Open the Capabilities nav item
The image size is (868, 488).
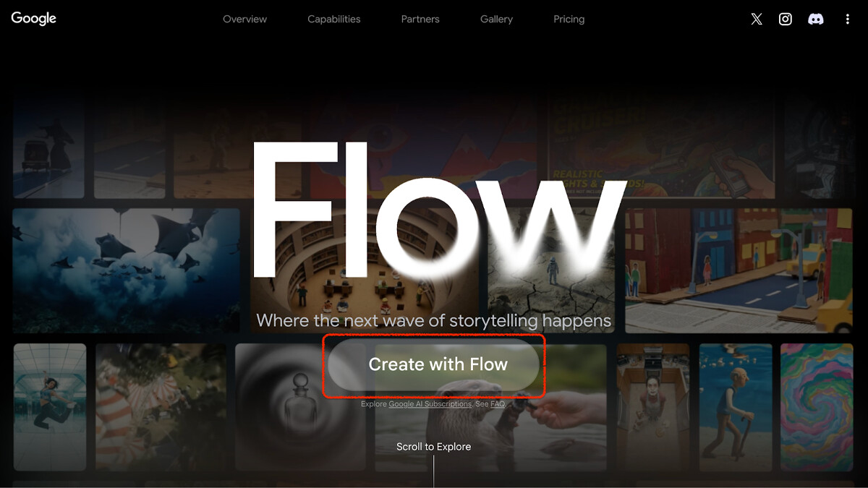tap(334, 20)
